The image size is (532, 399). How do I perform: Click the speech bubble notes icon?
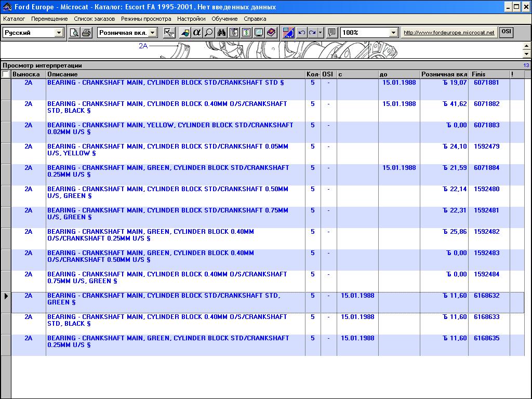click(x=332, y=33)
